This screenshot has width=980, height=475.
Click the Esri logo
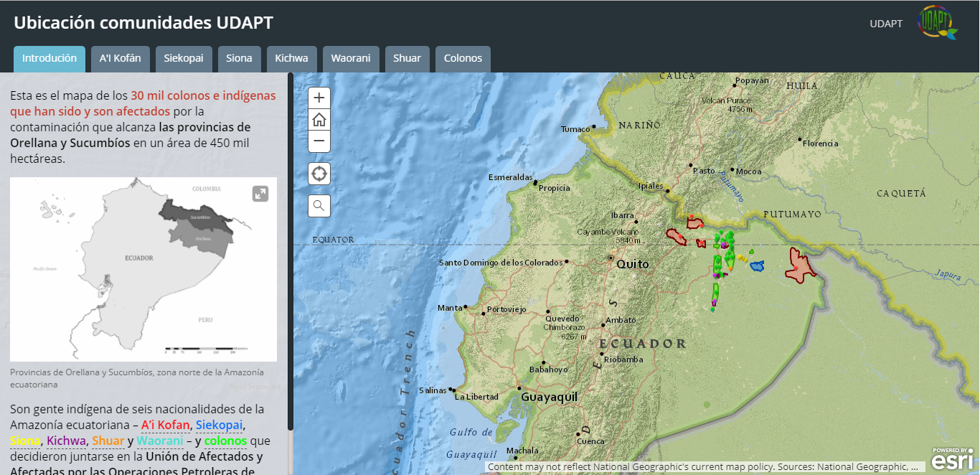tap(953, 458)
